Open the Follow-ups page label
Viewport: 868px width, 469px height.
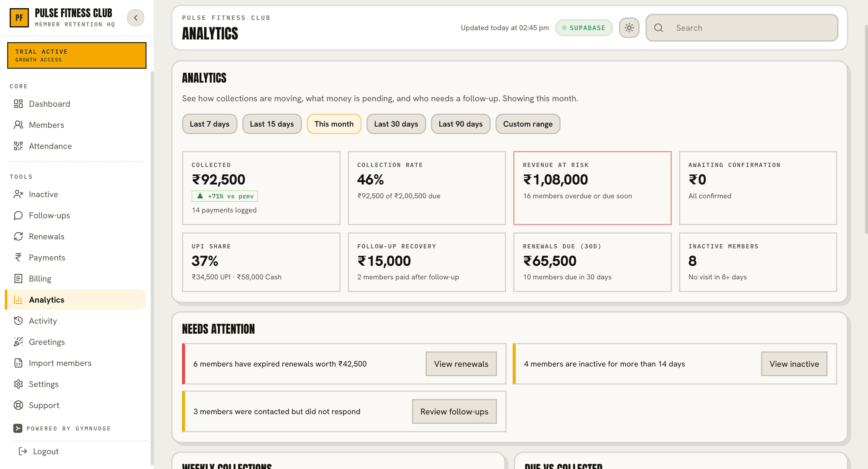49,215
